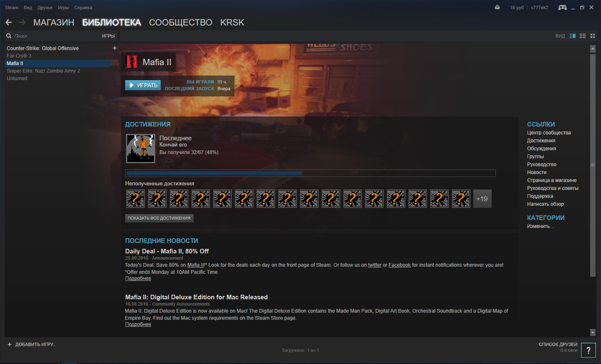Viewport: 601px width, 364px height.
Task: Open Достижения link in ССЫЛКИ
Action: pos(541,141)
